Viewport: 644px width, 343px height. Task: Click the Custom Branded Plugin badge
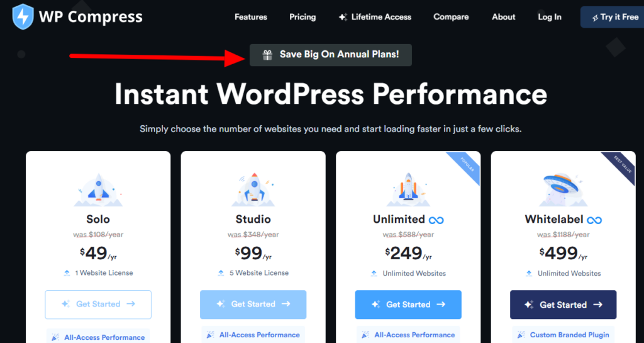click(563, 335)
